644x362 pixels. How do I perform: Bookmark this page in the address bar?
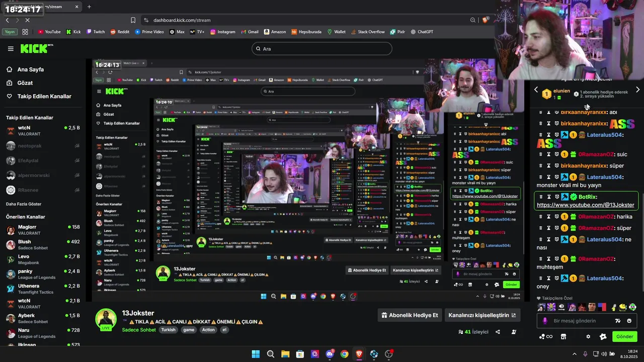coord(133,20)
